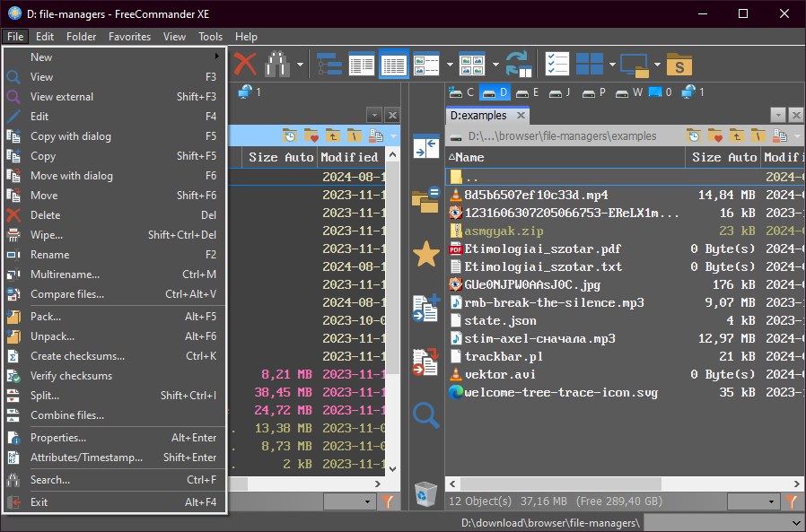Screen dimensions: 806x532
Task: Click the red X delete toolbar icon
Action: (245, 65)
